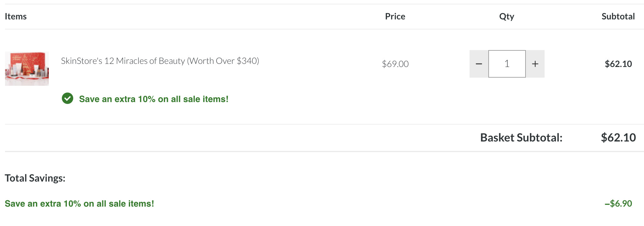Click the Qty column header
The image size is (644, 226).
pyautogui.click(x=507, y=17)
